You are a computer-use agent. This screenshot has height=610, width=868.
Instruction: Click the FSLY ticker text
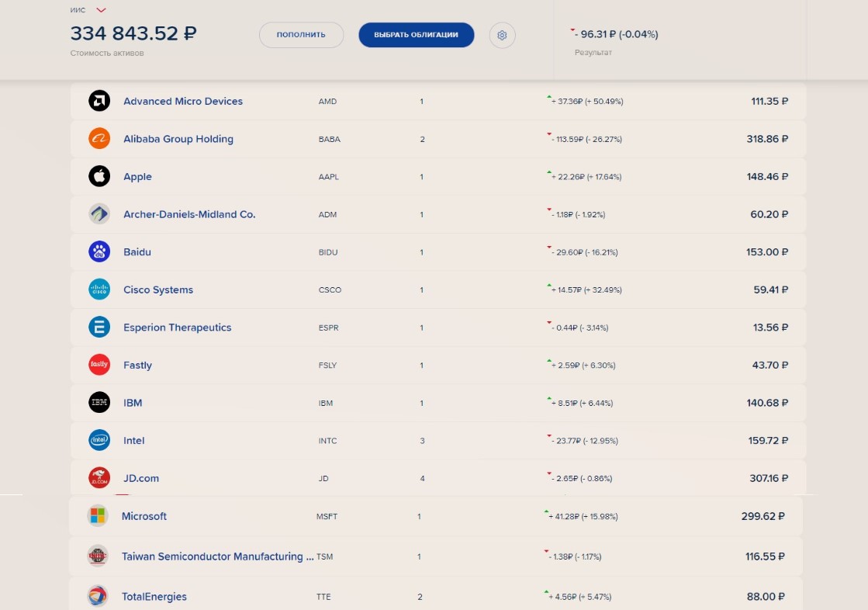[327, 365]
